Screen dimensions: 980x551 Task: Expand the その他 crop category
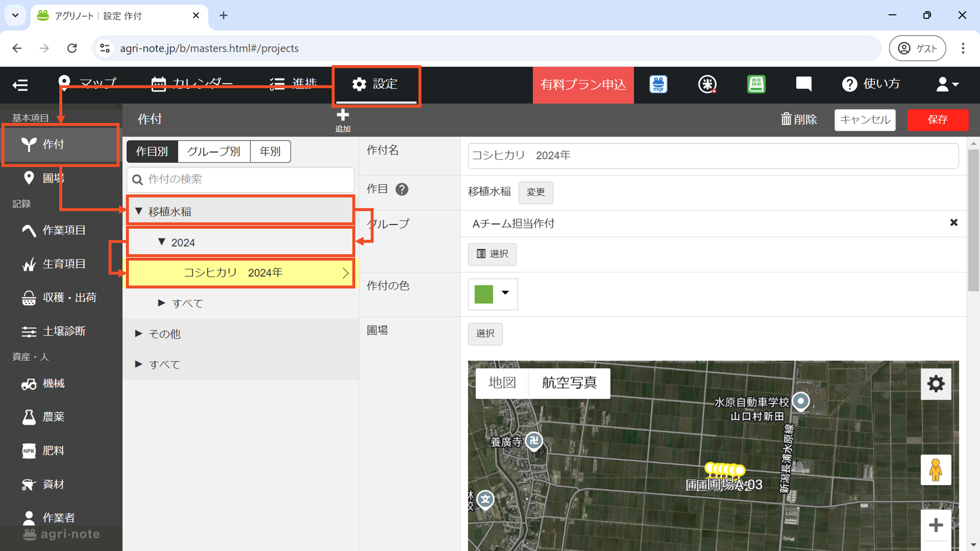pos(139,334)
